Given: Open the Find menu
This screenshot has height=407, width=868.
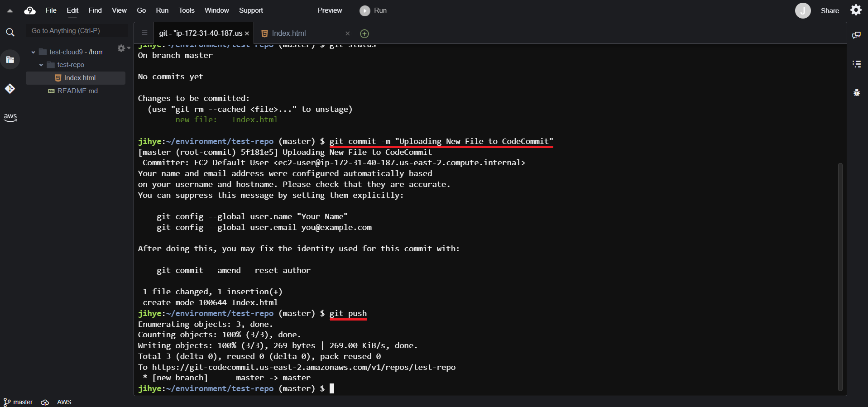Looking at the screenshot, I should 95,10.
